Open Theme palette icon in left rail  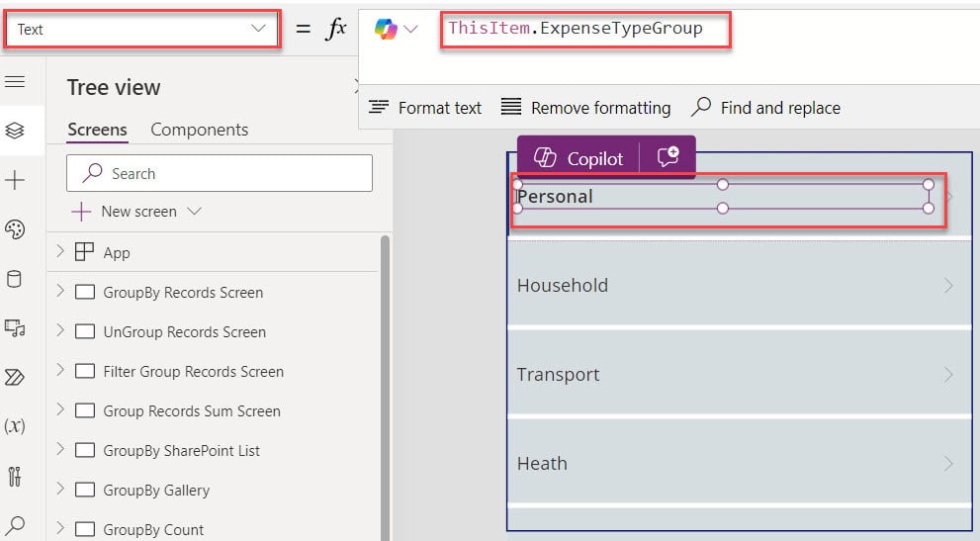pos(15,229)
